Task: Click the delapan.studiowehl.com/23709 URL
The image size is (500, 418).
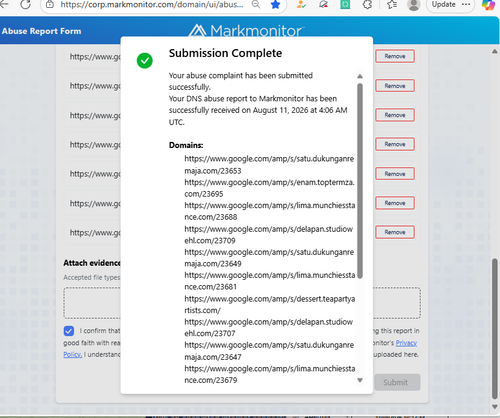Action: pyautogui.click(x=269, y=235)
